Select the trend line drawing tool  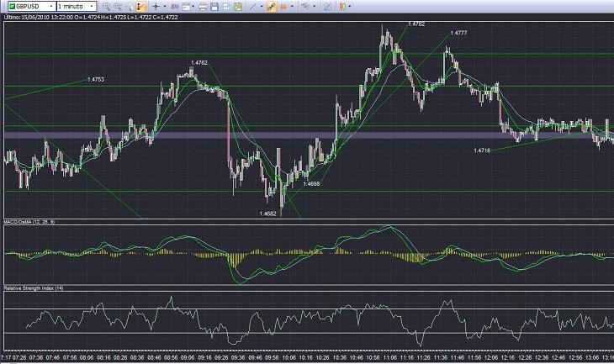pyautogui.click(x=253, y=6)
